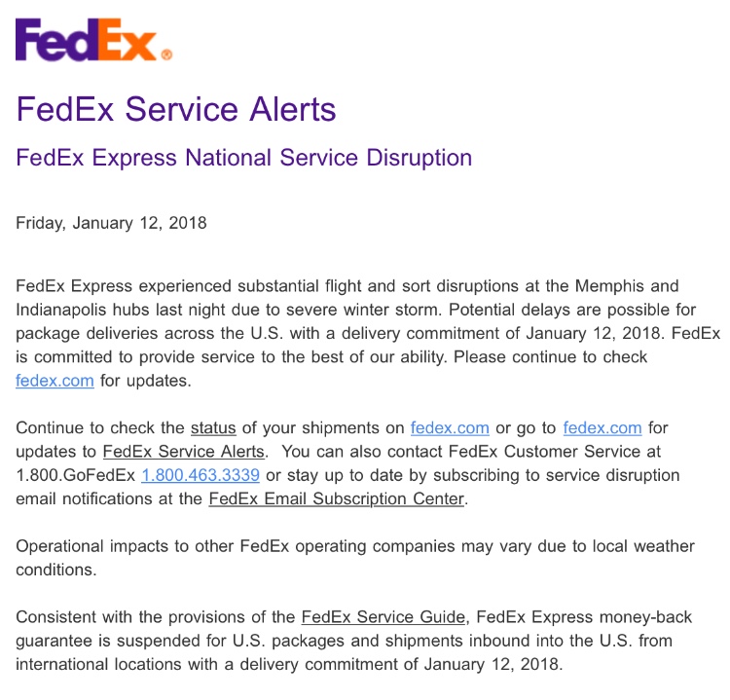Click the money-back guarantee paragraph
The height and width of the screenshot is (700, 730).
[354, 641]
